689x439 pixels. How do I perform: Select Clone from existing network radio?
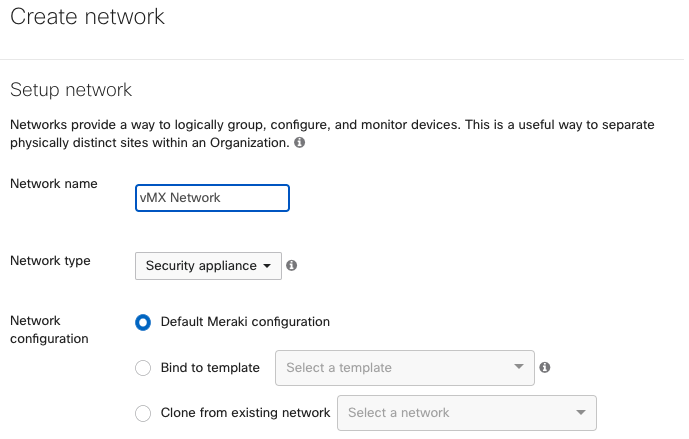pyautogui.click(x=143, y=413)
